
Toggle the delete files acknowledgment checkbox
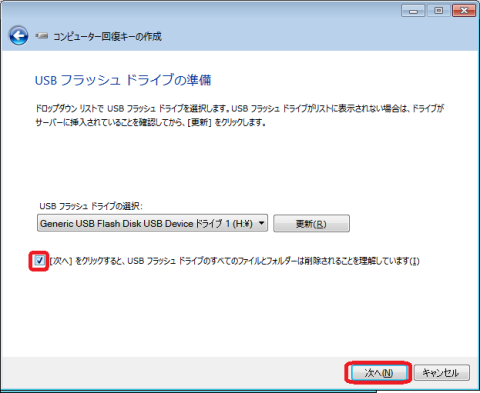click(x=39, y=261)
